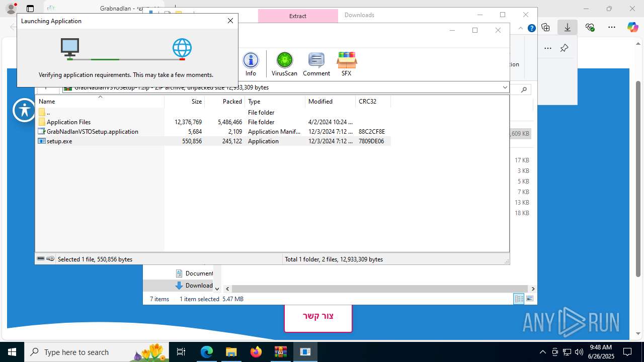Open the notification center
Screen dimensions: 644x362
(x=627, y=352)
